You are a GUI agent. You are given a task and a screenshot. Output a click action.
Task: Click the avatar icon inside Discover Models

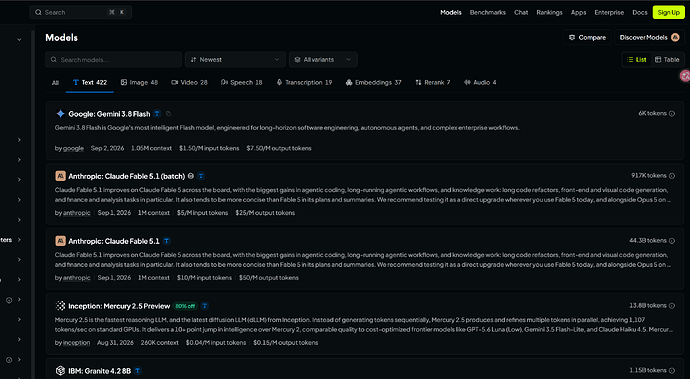(675, 37)
